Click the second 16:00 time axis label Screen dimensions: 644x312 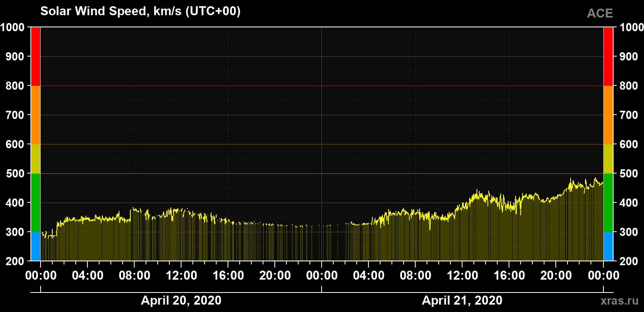coord(509,276)
